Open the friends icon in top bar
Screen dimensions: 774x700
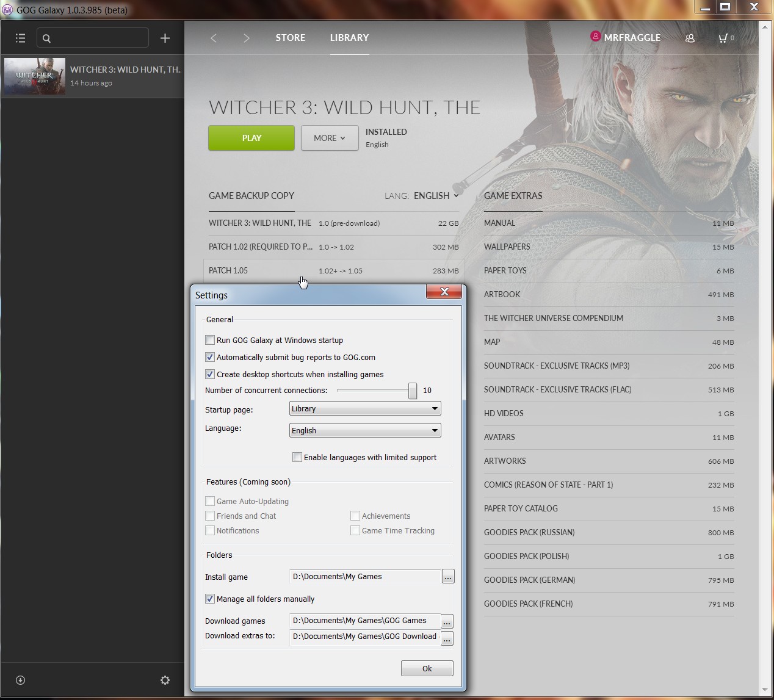tap(690, 38)
